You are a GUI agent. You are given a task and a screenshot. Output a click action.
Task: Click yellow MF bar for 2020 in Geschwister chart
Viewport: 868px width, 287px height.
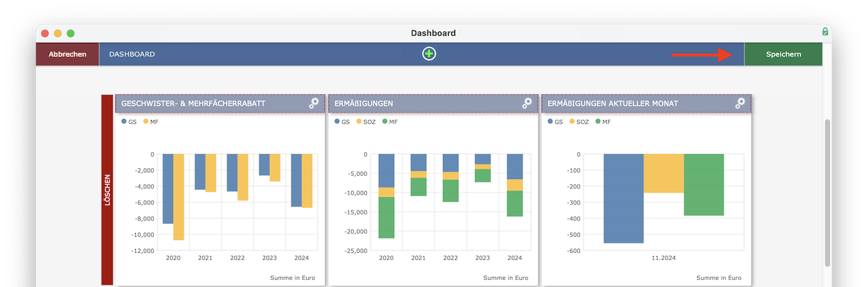coord(178,197)
